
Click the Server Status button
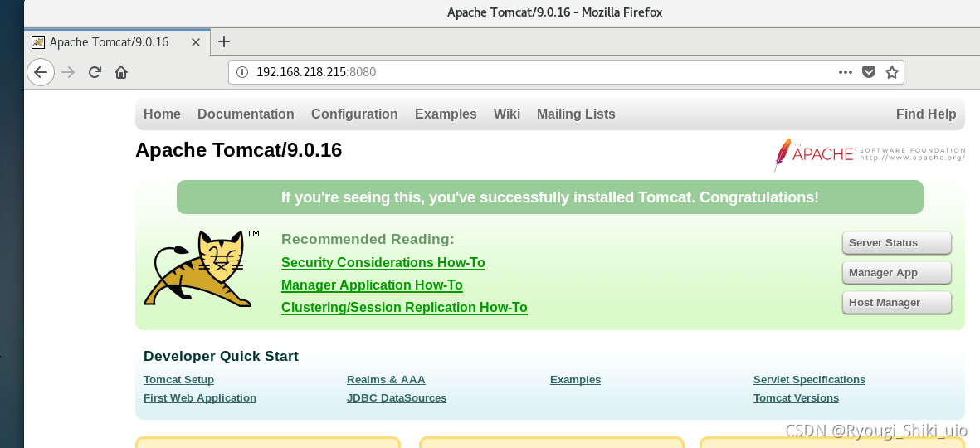(896, 243)
